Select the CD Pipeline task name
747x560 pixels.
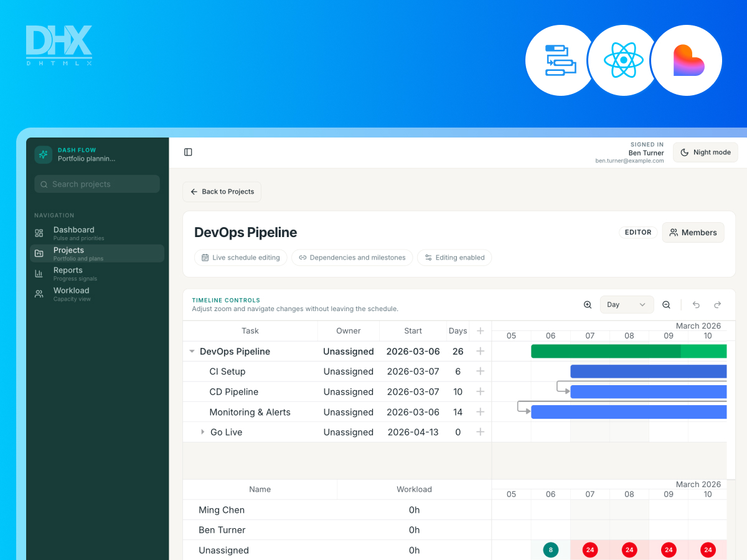[x=233, y=392]
